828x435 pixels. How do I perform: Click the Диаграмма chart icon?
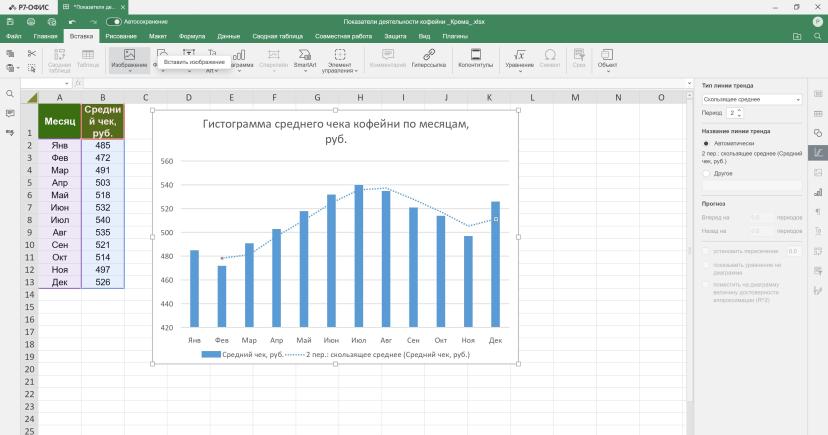(239, 55)
